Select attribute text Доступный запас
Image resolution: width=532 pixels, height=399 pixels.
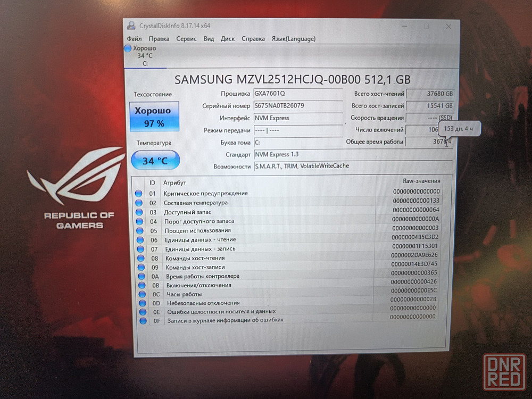pyautogui.click(x=188, y=212)
